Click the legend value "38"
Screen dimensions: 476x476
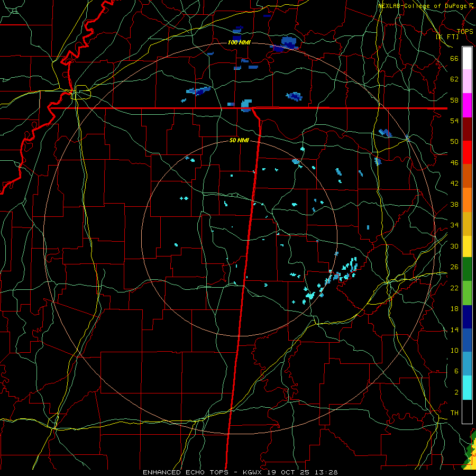tap(454, 204)
